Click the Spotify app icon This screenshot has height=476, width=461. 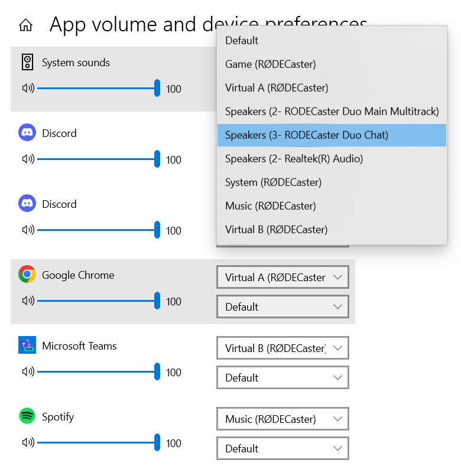click(x=27, y=416)
